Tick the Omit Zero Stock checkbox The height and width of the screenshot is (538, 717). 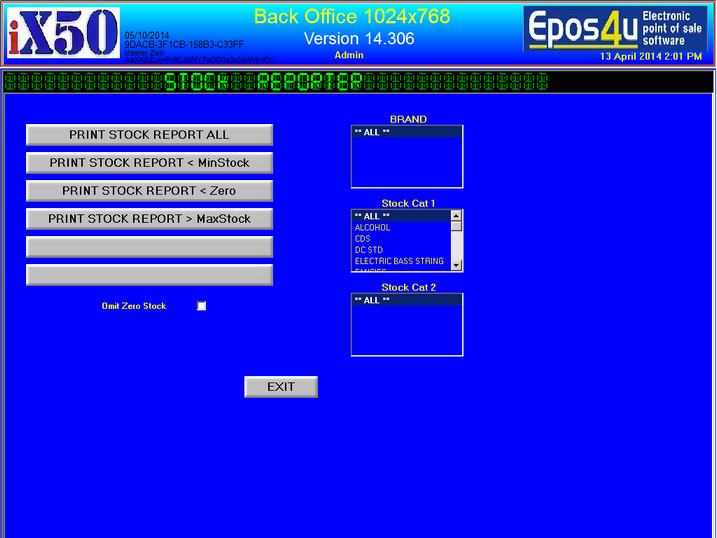point(202,306)
